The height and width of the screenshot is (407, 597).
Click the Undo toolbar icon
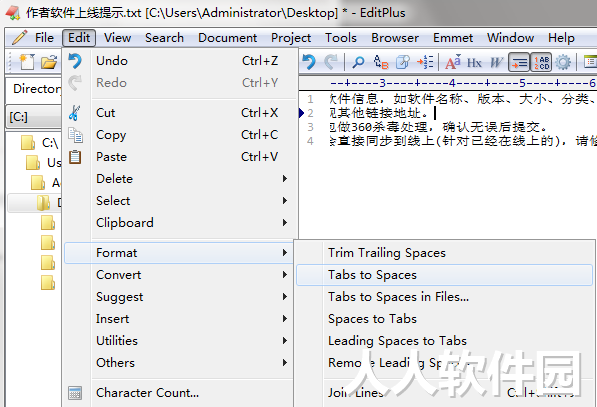click(x=309, y=62)
